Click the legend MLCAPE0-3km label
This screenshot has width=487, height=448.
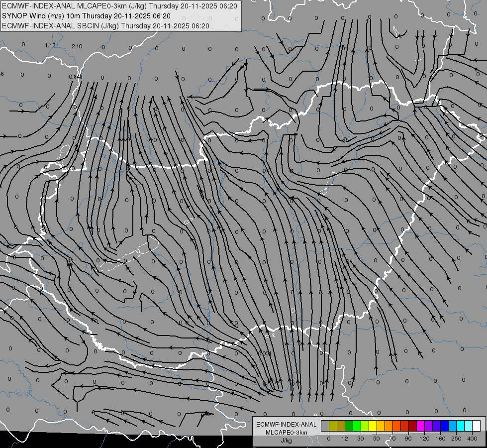[x=287, y=433]
